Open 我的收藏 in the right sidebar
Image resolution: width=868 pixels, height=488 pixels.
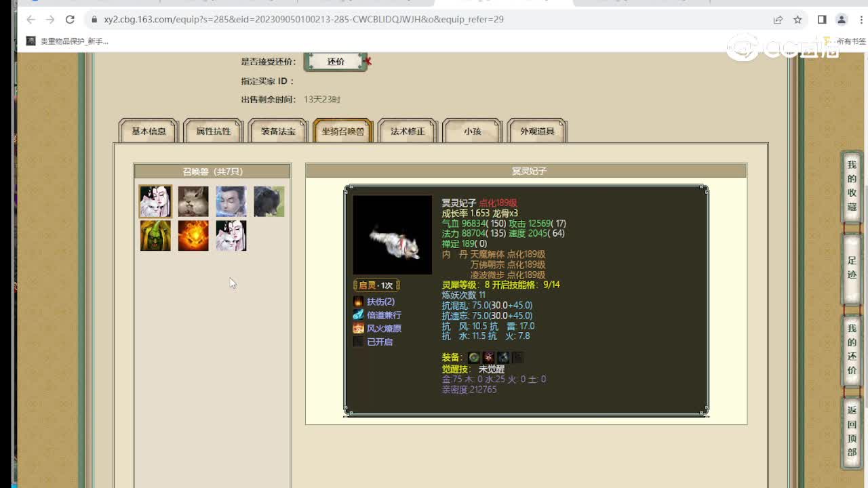pyautogui.click(x=852, y=186)
